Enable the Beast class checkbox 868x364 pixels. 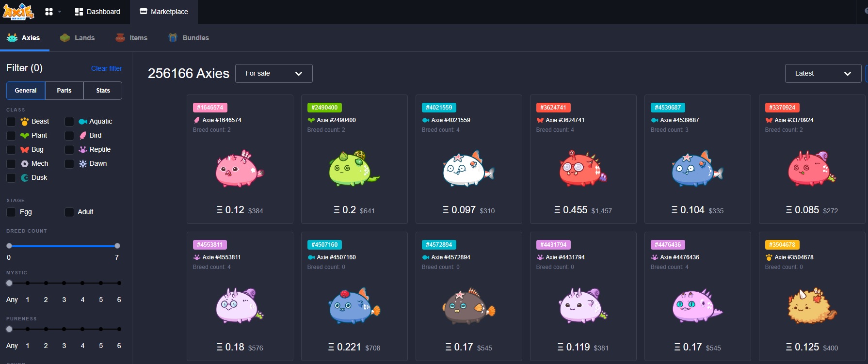pos(11,121)
